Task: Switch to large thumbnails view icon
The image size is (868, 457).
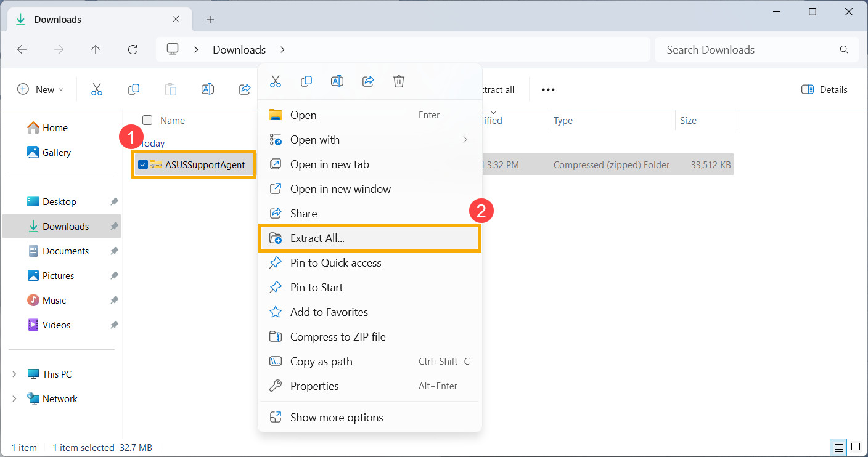Action: click(x=856, y=447)
